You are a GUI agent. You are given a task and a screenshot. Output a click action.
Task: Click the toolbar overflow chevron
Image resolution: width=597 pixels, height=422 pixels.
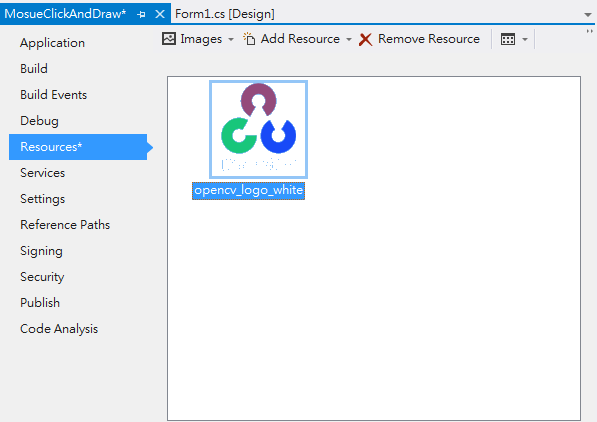pos(589,31)
